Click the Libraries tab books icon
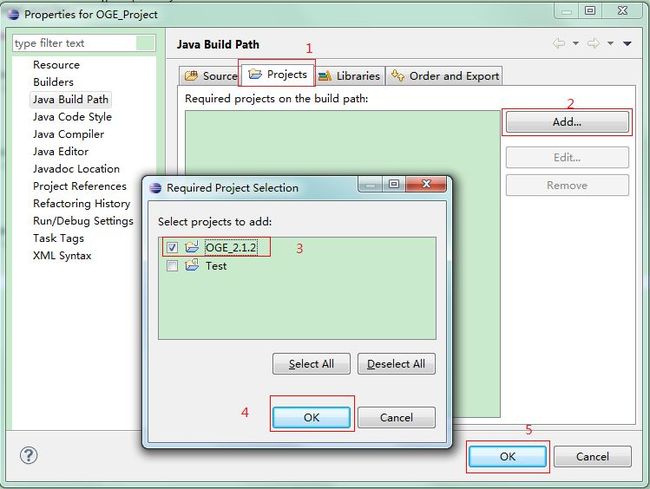 coord(325,76)
